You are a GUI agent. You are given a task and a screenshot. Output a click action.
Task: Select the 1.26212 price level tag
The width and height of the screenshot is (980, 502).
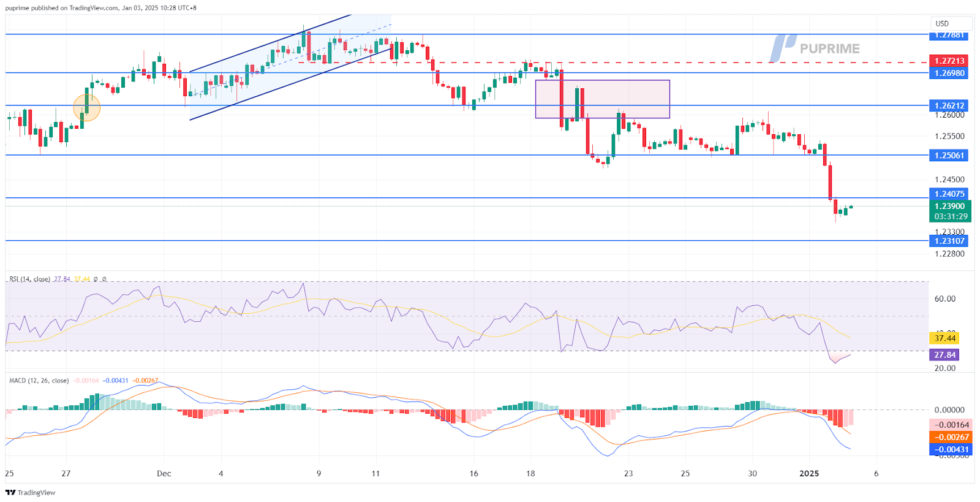tap(949, 105)
